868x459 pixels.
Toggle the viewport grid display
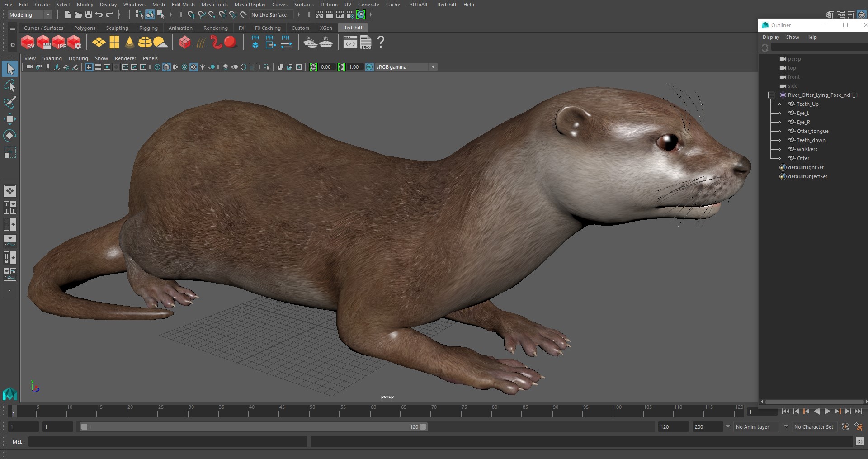pos(89,67)
